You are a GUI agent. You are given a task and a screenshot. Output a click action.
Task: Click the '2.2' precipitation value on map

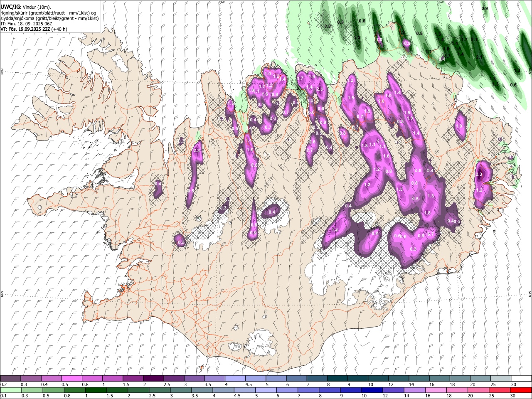[x=197, y=150]
